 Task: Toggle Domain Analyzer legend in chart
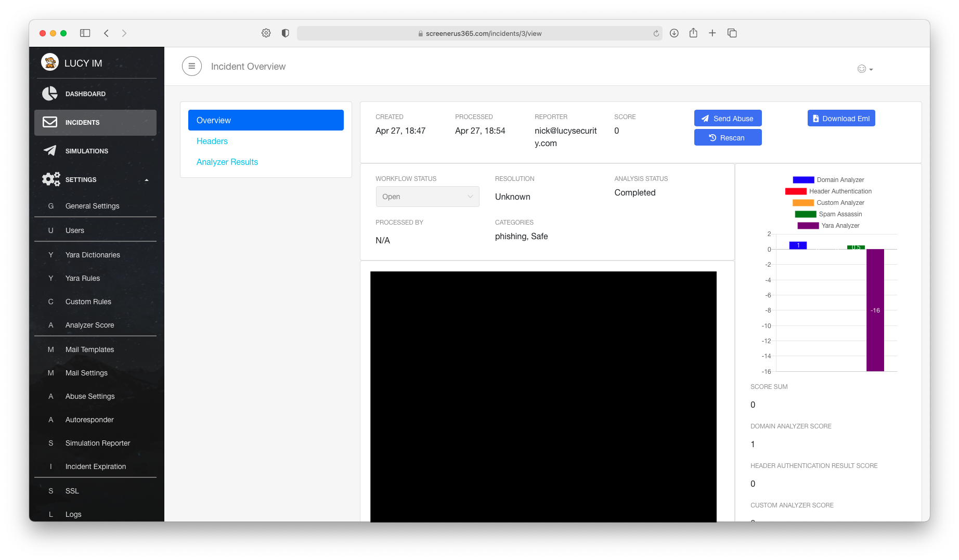pos(828,180)
